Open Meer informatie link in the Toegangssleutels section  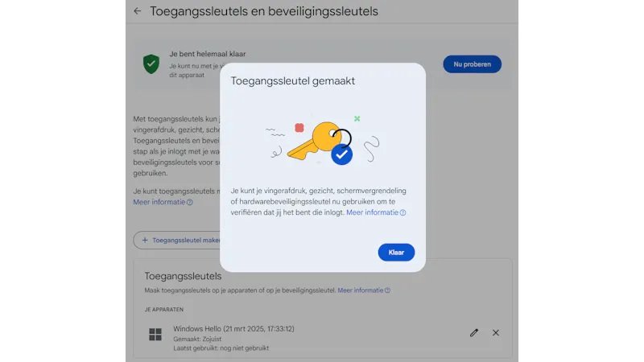point(360,290)
